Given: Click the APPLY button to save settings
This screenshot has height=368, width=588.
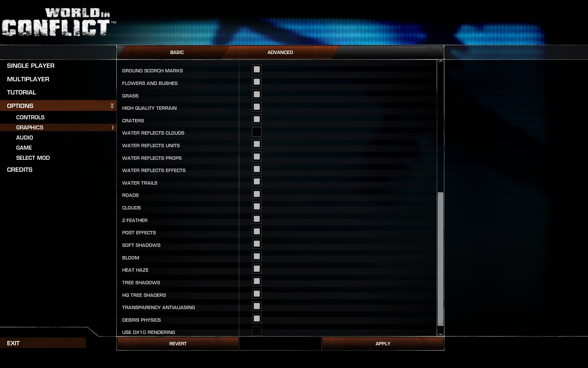Looking at the screenshot, I should point(382,343).
